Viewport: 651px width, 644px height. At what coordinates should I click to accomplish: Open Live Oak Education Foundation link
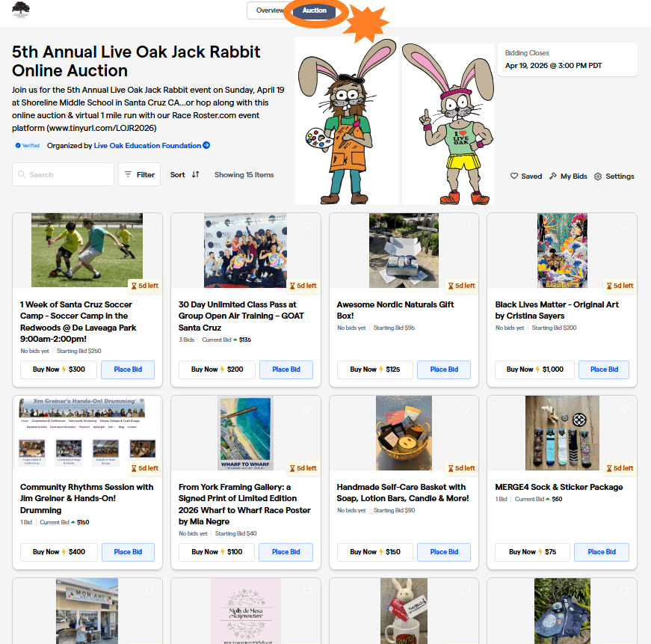(x=147, y=145)
